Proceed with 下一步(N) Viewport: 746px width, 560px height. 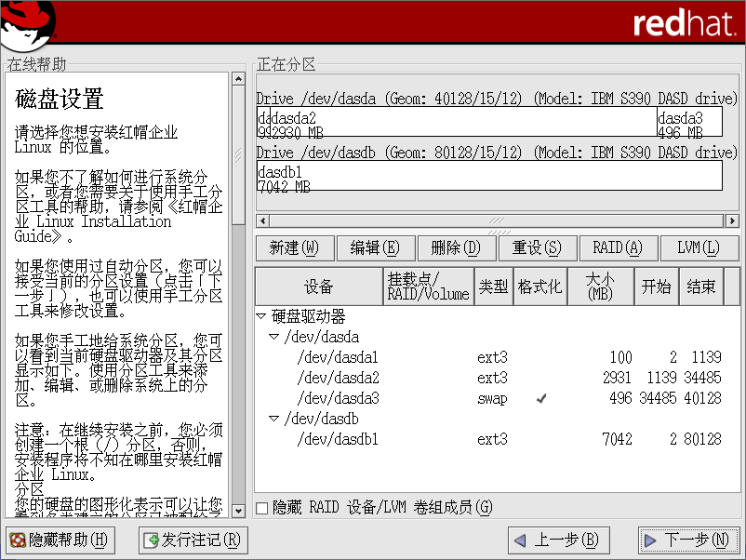[x=688, y=540]
